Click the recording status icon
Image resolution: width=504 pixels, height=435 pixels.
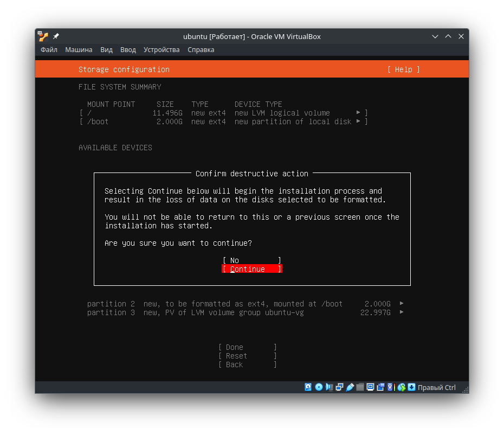tap(379, 387)
